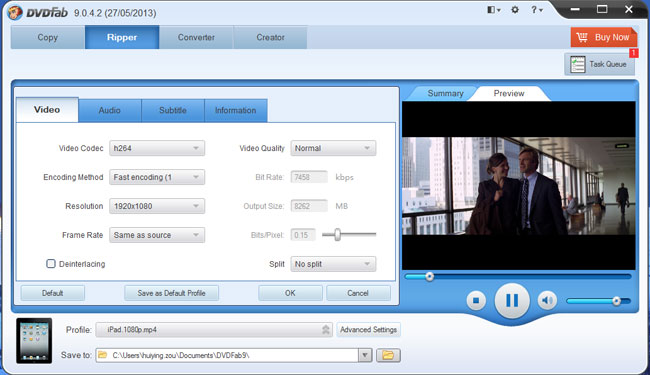Open the Frame Rate dropdown
The height and width of the screenshot is (375, 650).
coord(157,235)
